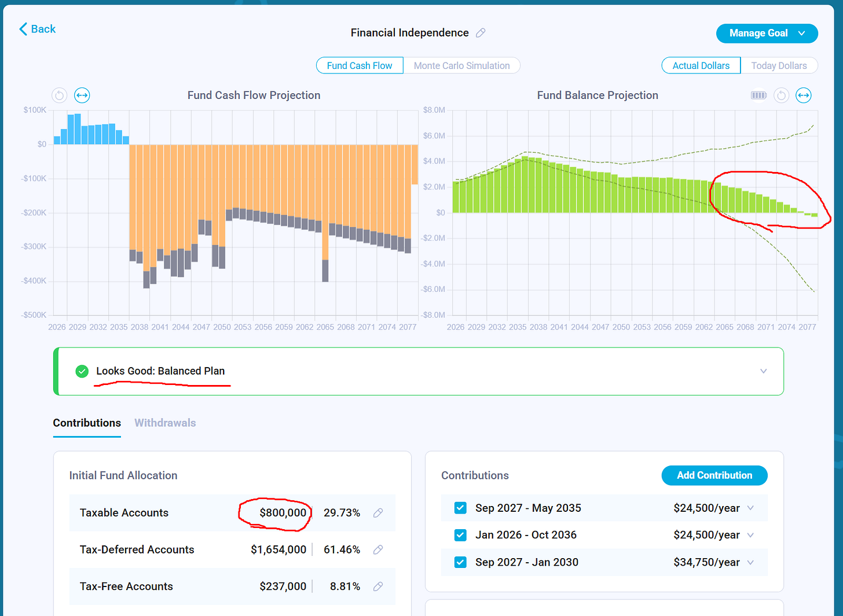
Task: Click the Fund Cash Flow Projection chart title
Action: (254, 95)
